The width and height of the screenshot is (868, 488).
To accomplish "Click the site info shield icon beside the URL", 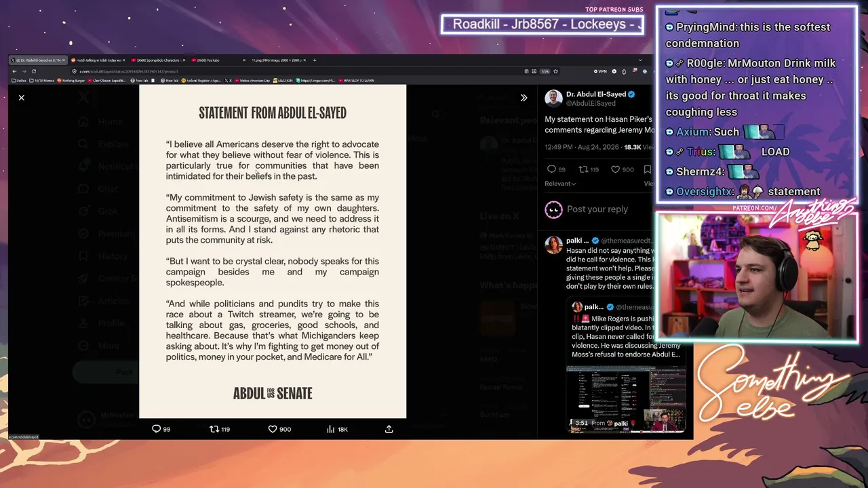I will pyautogui.click(x=73, y=71).
